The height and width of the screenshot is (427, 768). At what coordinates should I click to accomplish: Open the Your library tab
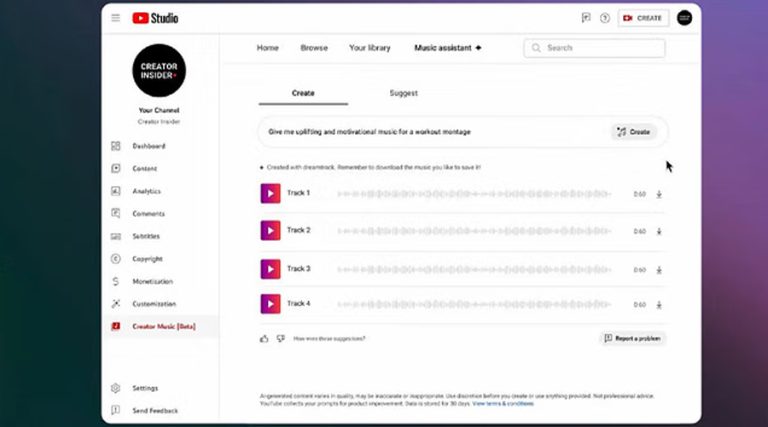click(370, 47)
